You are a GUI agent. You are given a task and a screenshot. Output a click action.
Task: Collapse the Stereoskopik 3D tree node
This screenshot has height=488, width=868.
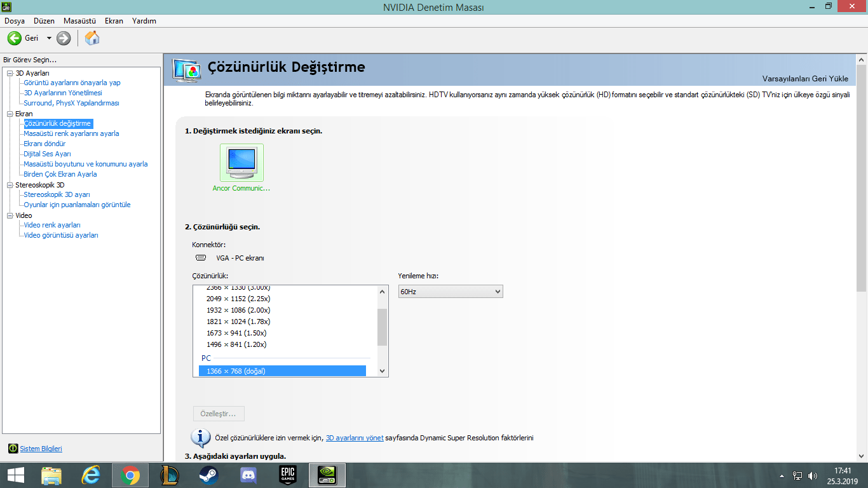(10, 185)
